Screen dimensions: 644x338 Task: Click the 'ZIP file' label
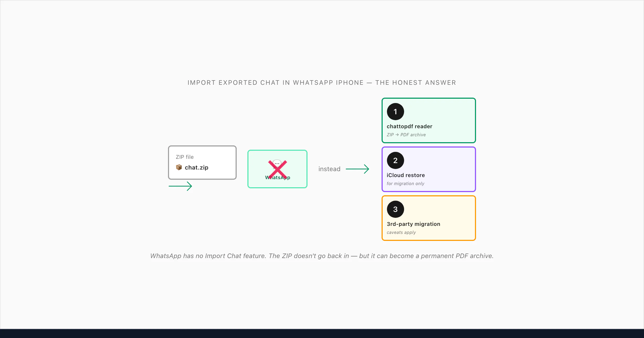coord(185,157)
